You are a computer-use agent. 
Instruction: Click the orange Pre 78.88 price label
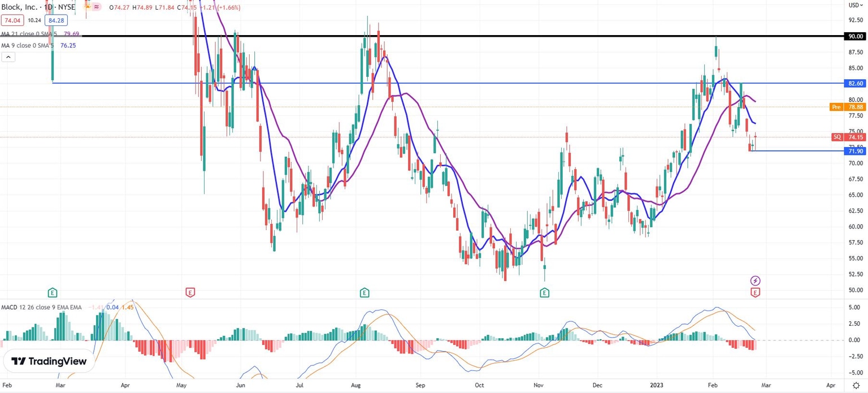coord(847,107)
